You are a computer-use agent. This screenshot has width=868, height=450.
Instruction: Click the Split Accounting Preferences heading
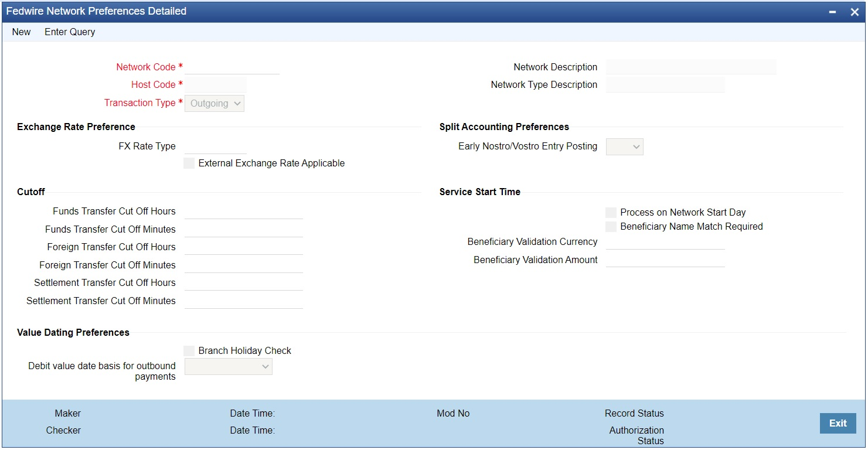click(505, 127)
